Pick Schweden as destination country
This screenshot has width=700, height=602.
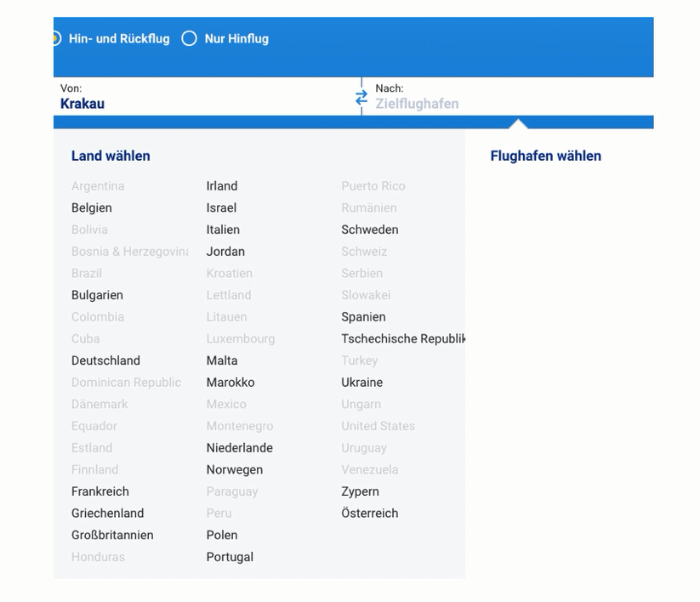(369, 230)
